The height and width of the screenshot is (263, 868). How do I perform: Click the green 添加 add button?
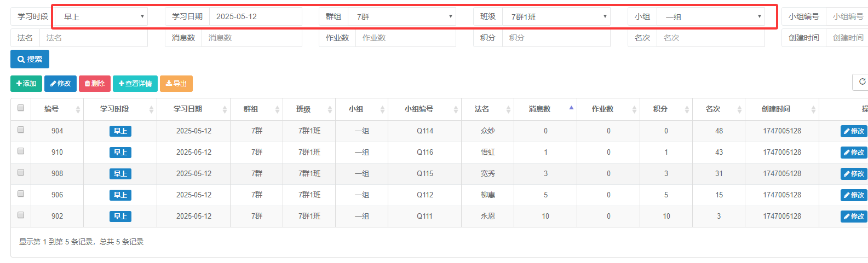pos(26,84)
